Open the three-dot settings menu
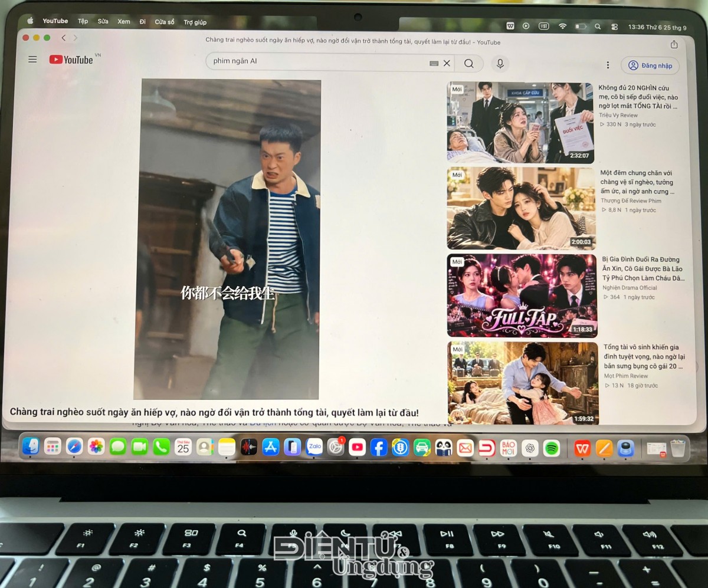 click(608, 65)
